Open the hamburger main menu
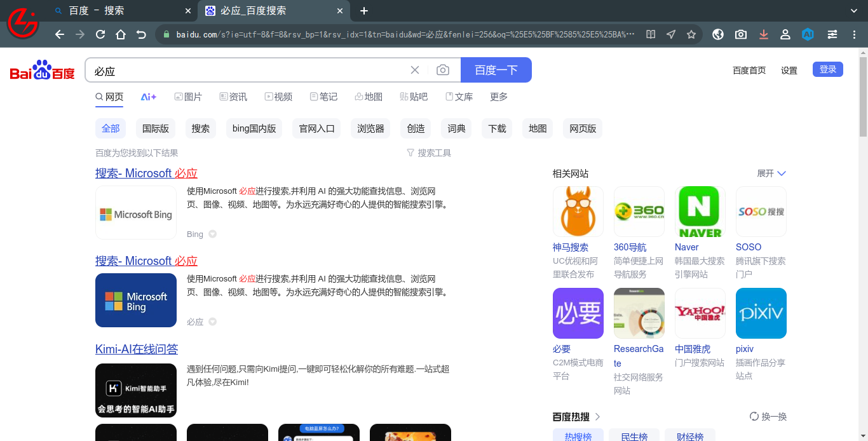Image resolution: width=868 pixels, height=441 pixels. tap(854, 34)
